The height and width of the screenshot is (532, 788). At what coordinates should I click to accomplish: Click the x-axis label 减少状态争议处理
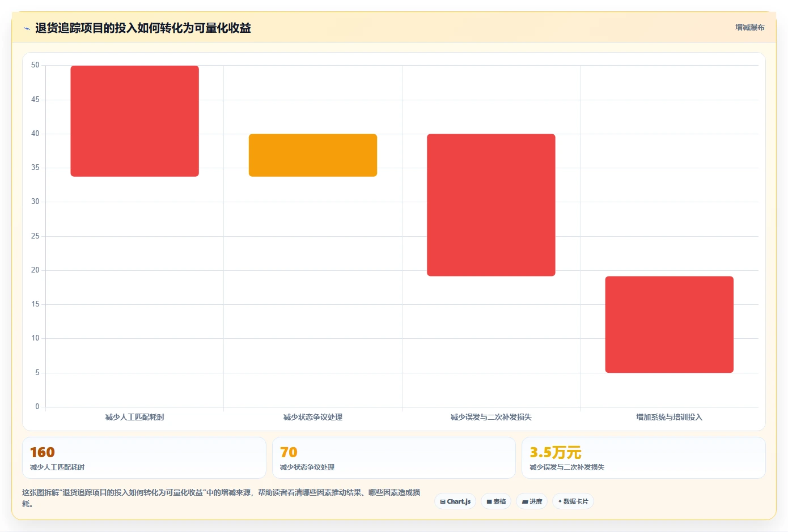(313, 417)
